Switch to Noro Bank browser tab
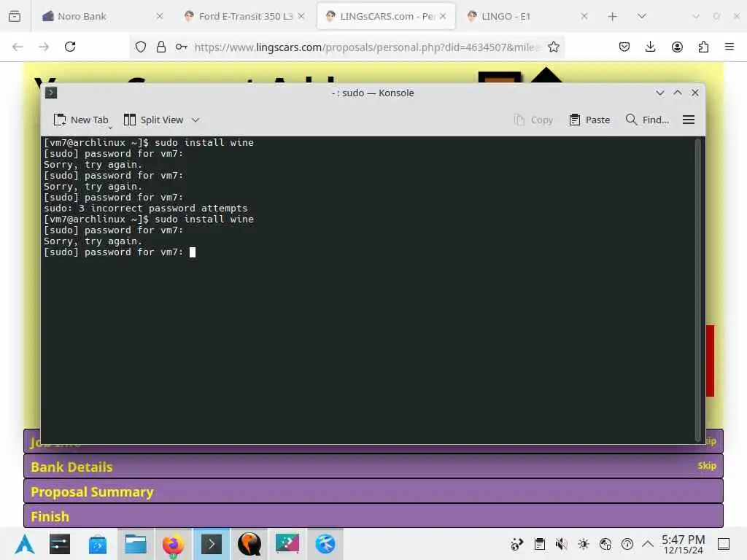This screenshot has height=560, width=747. click(x=101, y=16)
